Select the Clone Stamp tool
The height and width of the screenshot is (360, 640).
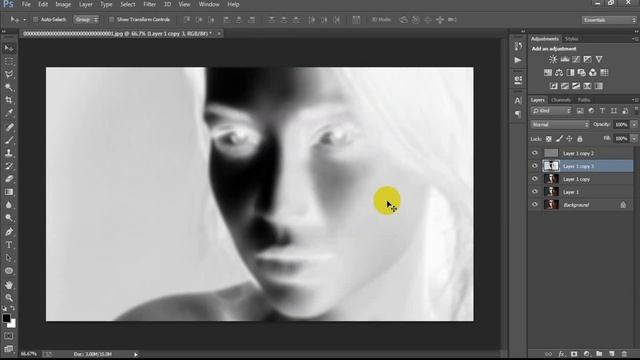[9, 153]
